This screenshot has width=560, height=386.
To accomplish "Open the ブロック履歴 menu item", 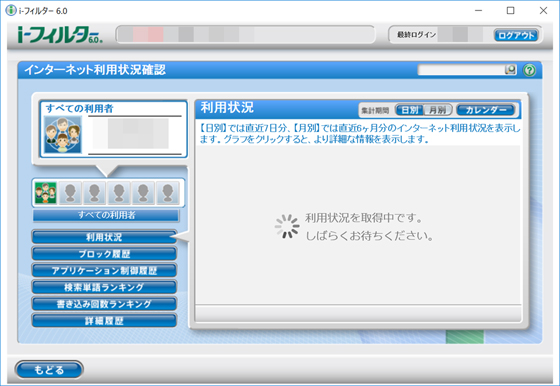I will pos(104,254).
